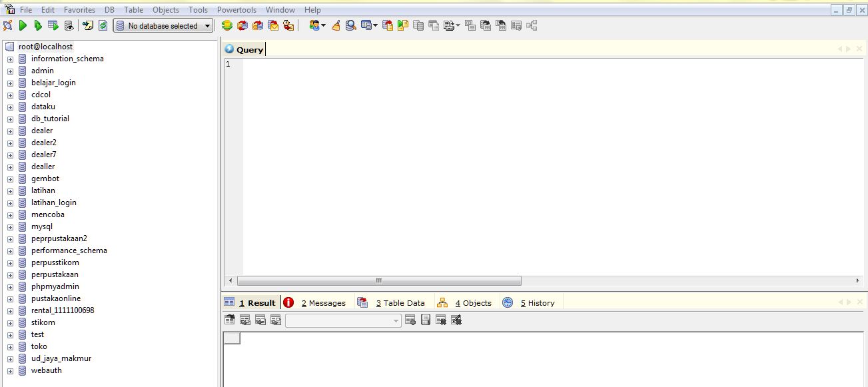Expand the dealer2 database node
This screenshot has height=387, width=868.
click(x=10, y=143)
